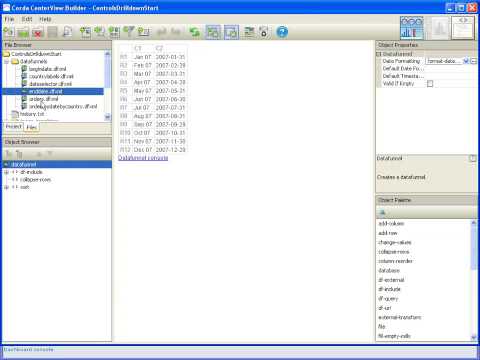
Task: Click the File Browser scroll-down arrow
Action: click(107, 117)
